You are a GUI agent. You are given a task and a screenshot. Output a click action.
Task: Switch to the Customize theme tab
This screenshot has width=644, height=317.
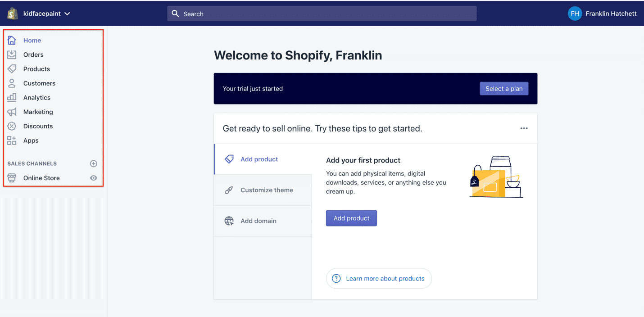pos(263,190)
